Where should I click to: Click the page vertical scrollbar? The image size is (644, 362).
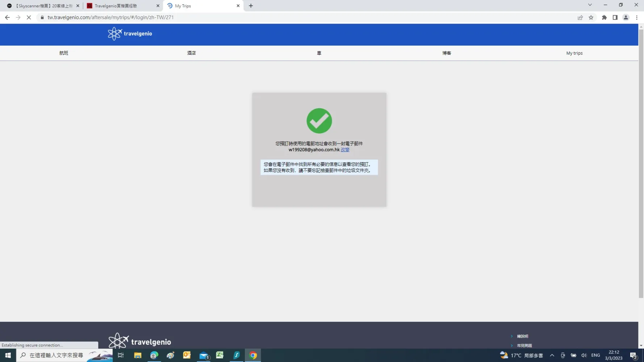pos(641,163)
